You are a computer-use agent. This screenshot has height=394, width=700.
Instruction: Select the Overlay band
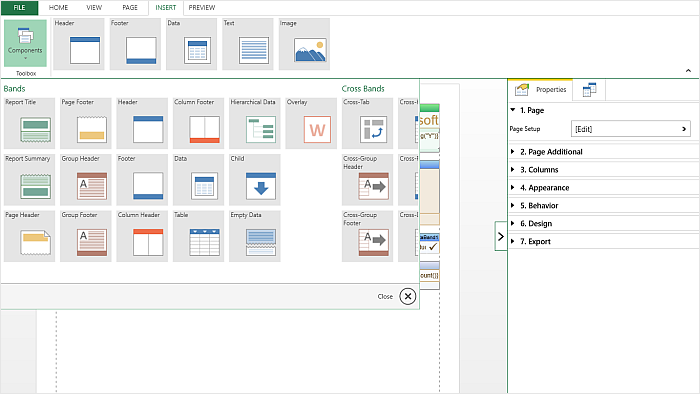point(311,123)
